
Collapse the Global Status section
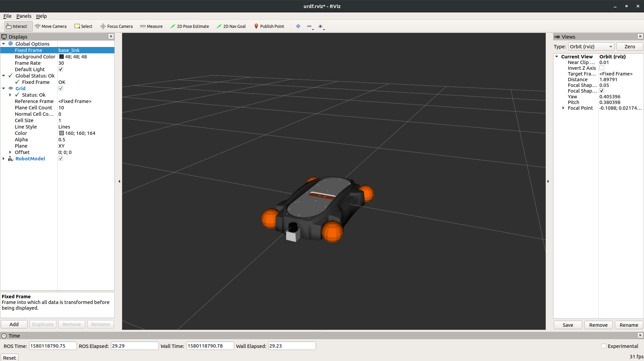point(4,75)
